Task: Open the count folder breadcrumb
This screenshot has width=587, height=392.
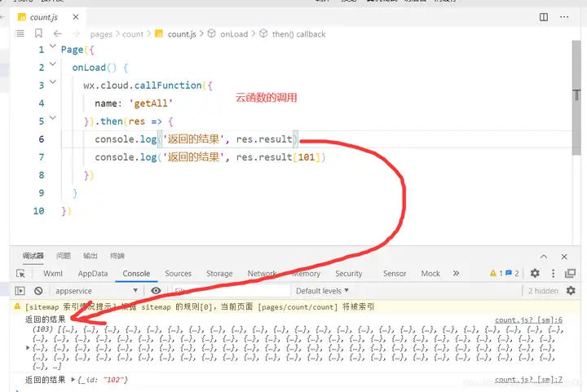Action: 133,34
